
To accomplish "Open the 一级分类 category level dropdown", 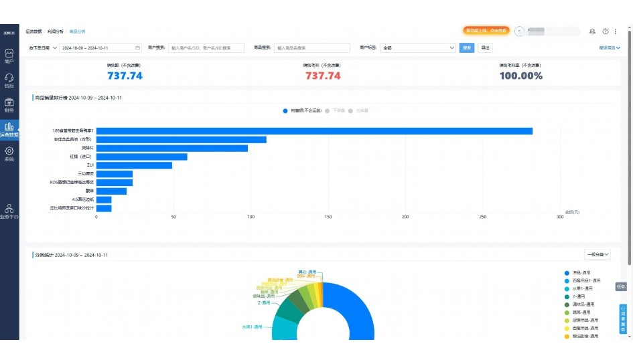I will click(x=597, y=255).
